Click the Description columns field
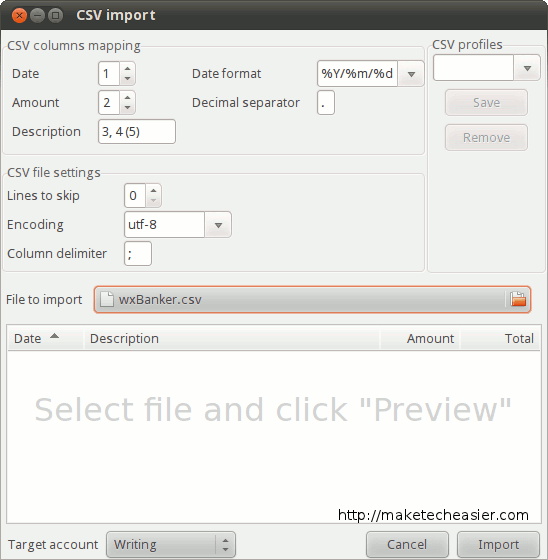 [137, 132]
